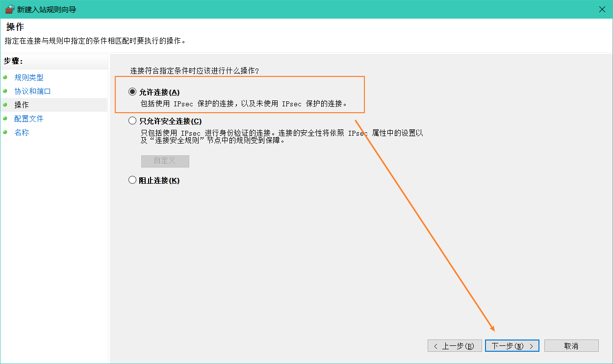Click green bullet beside 协议和端口
613x364 pixels.
pos(5,91)
